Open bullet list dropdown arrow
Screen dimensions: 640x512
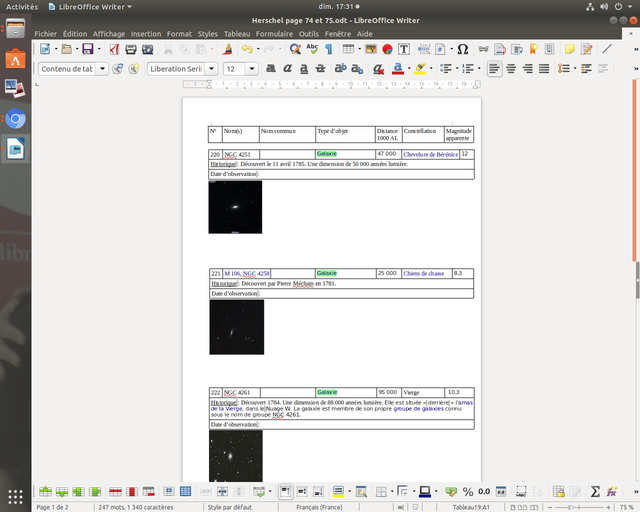[457, 69]
